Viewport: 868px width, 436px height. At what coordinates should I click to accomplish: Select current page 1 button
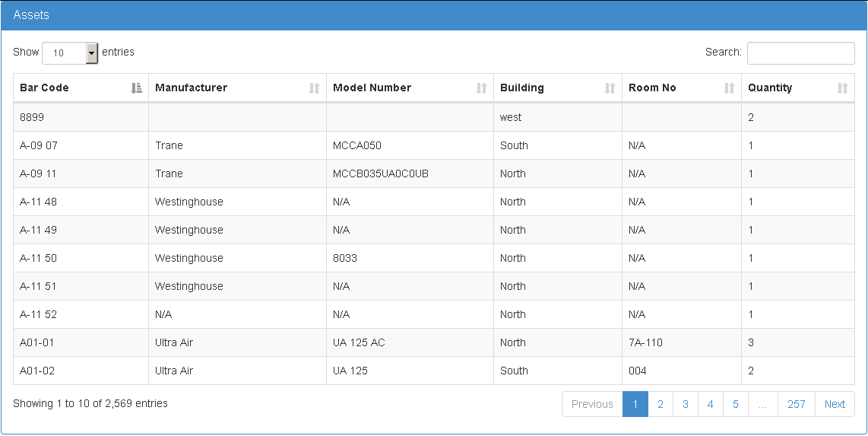pyautogui.click(x=635, y=404)
